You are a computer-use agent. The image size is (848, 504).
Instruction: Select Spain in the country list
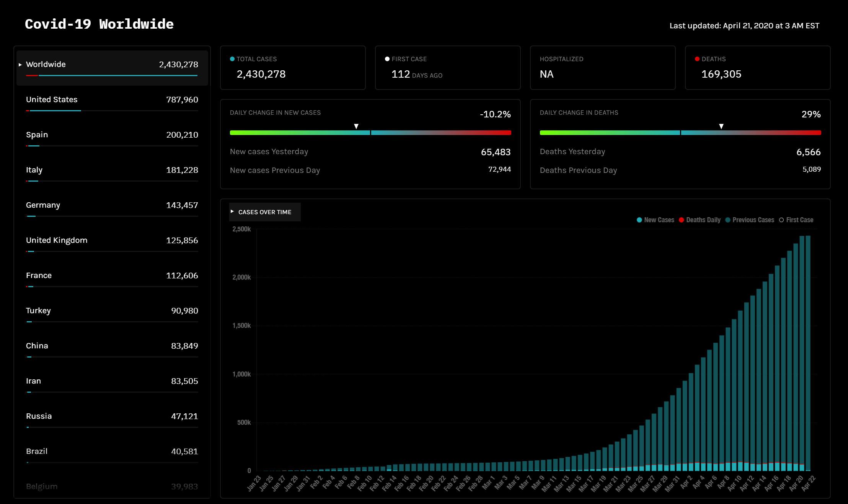point(112,138)
